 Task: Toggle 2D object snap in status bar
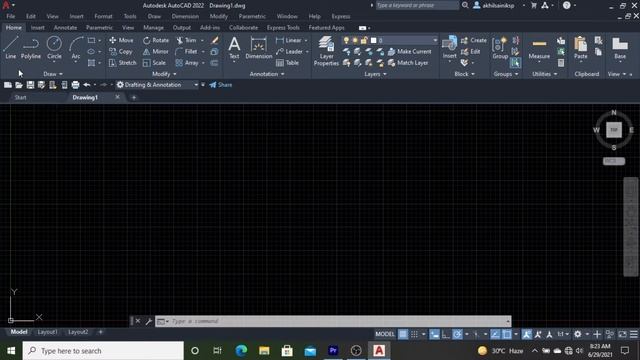pos(507,334)
